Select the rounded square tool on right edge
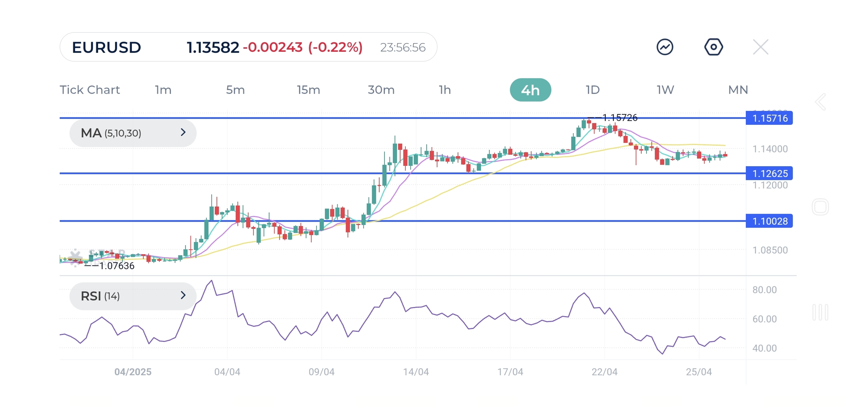868x407 pixels. point(820,207)
